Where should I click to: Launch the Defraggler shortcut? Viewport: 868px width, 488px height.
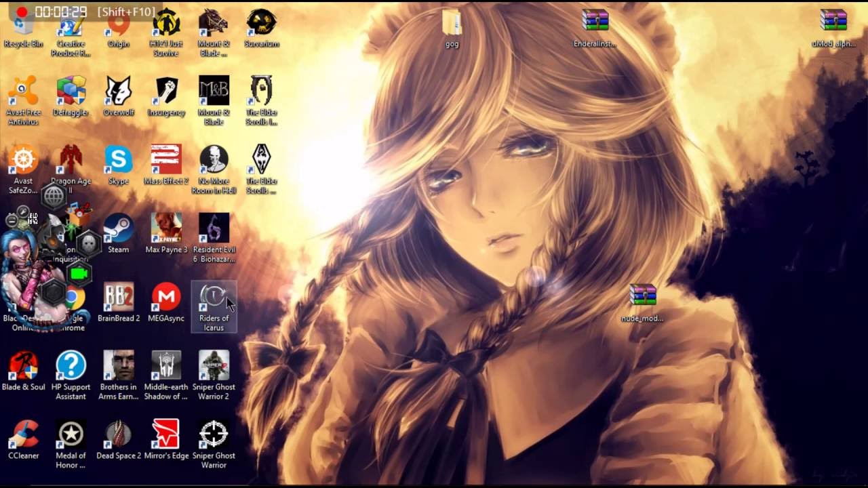[71, 96]
